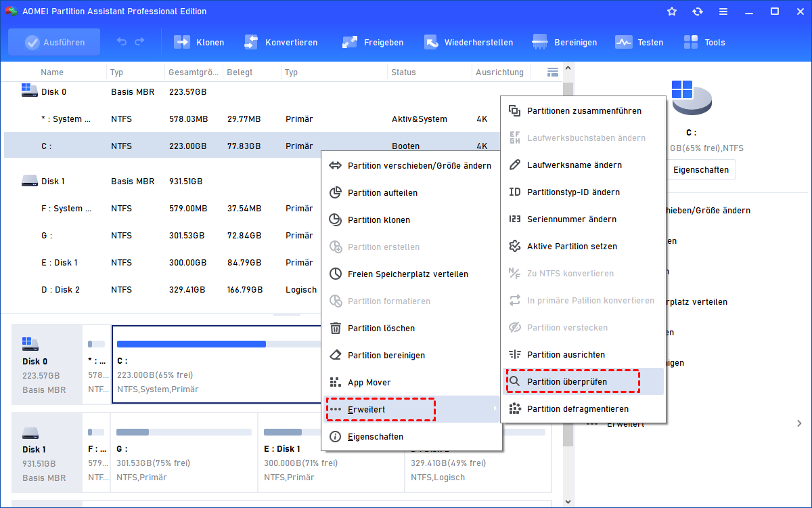
Task: Click the 77.83GB used value for C:
Action: (x=244, y=146)
